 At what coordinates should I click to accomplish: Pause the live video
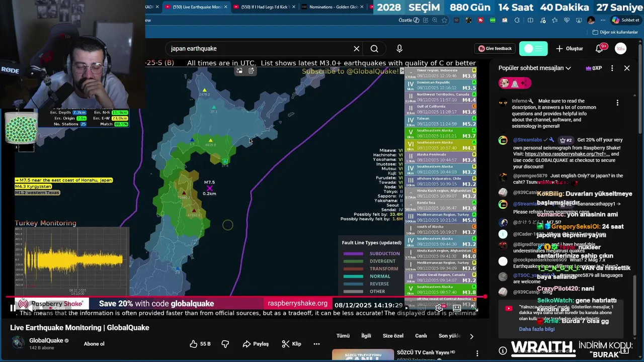pyautogui.click(x=13, y=308)
